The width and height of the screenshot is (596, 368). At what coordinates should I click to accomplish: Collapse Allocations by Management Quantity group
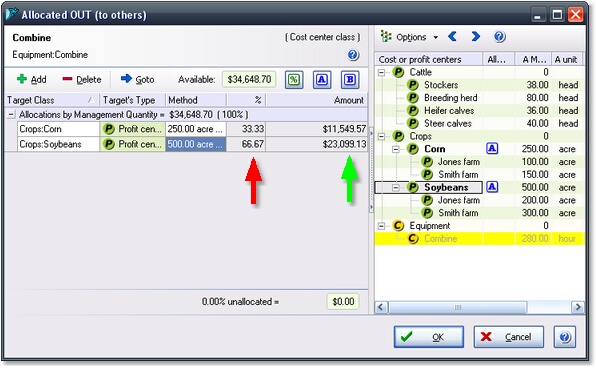tap(11, 114)
